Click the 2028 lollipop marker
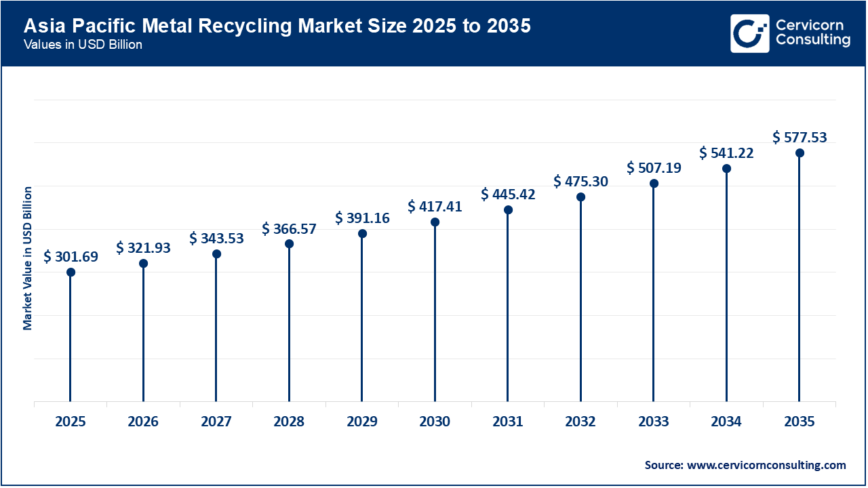Image resolution: width=868 pixels, height=488 pixels. (289, 243)
